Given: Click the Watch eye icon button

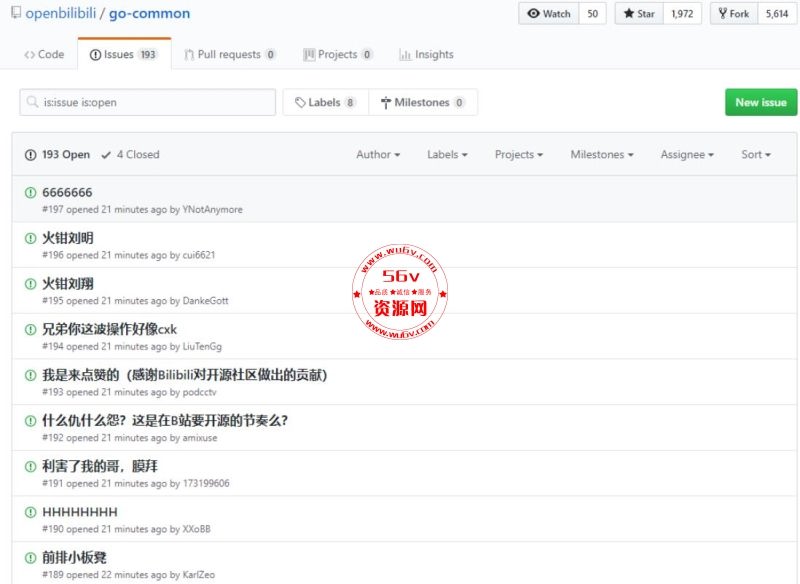Looking at the screenshot, I should click(549, 14).
